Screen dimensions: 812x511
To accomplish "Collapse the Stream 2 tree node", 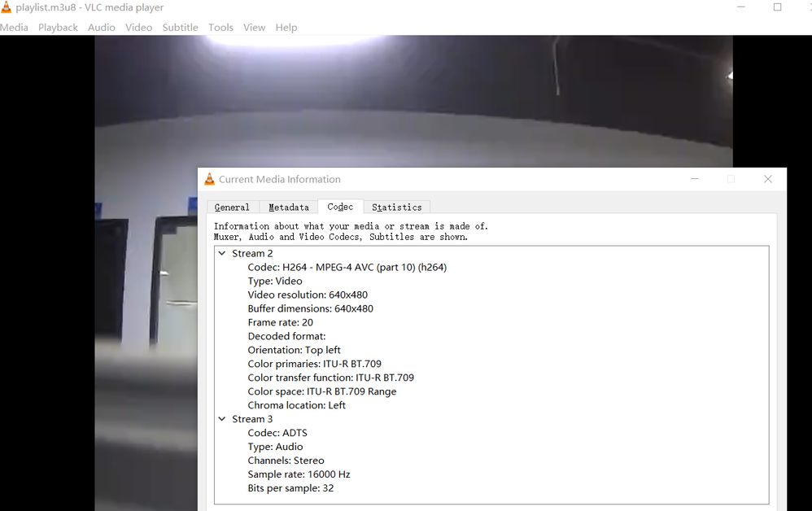I will pyautogui.click(x=222, y=254).
